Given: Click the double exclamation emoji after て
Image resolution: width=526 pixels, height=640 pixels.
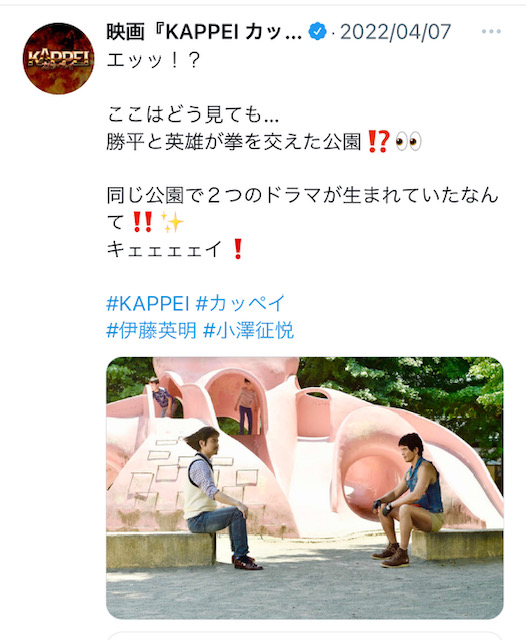Looking at the screenshot, I should click(143, 222).
